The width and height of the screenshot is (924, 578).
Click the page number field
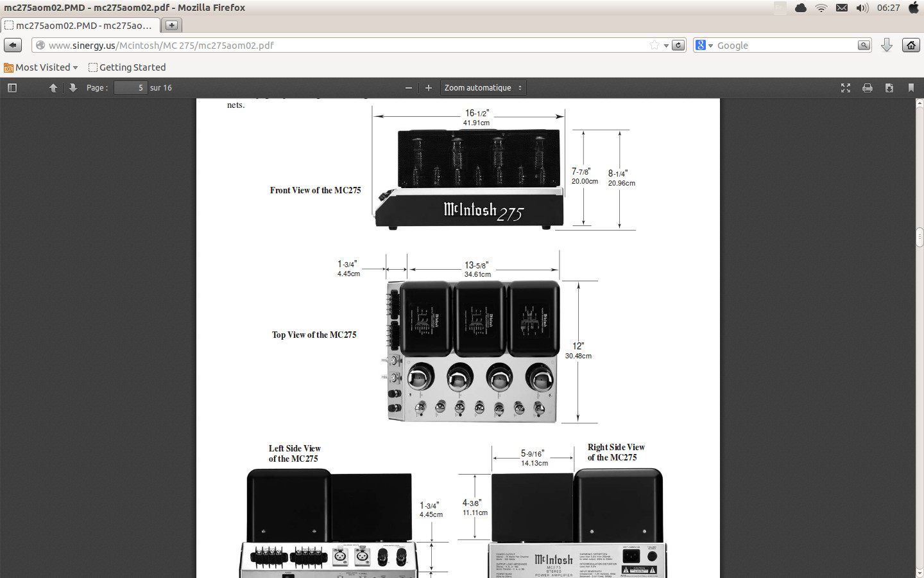[131, 88]
